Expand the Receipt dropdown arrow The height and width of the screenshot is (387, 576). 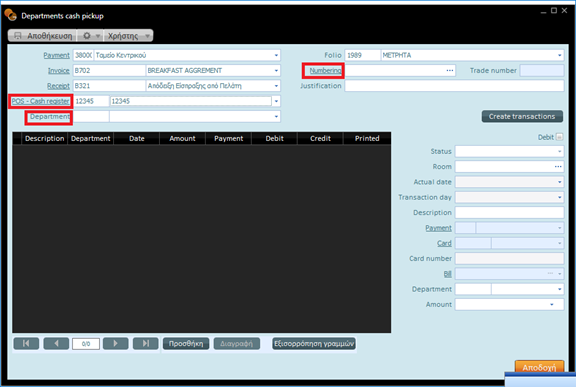[276, 86]
